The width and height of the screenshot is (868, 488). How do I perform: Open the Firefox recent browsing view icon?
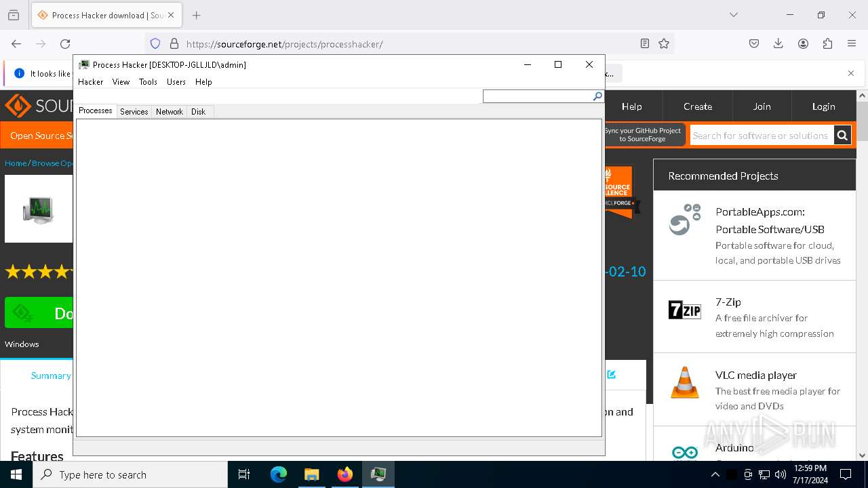click(14, 15)
